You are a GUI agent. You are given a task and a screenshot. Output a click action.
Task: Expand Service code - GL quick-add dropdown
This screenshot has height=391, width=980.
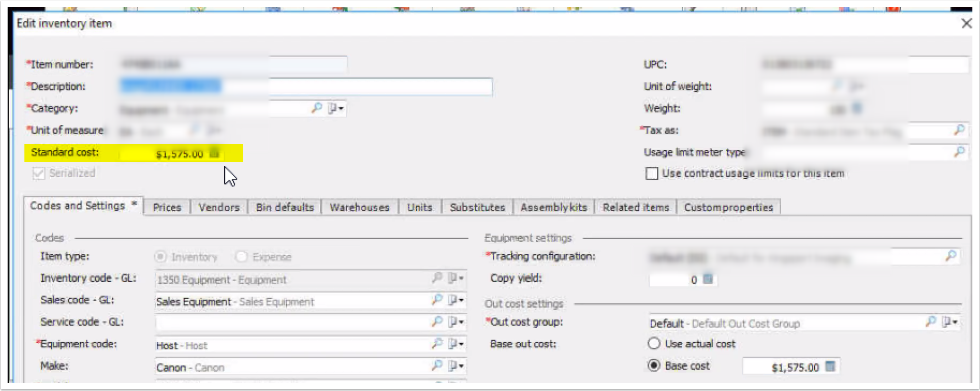[455, 322]
